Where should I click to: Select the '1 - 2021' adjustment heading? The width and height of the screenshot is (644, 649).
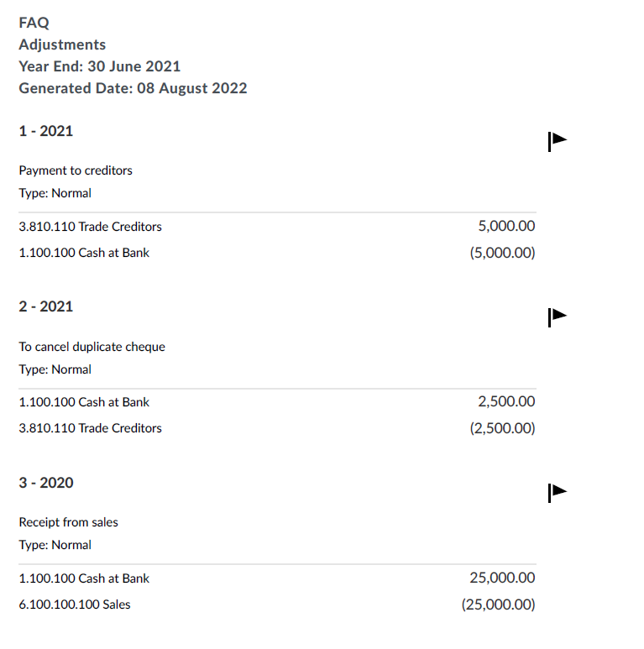[45, 131]
